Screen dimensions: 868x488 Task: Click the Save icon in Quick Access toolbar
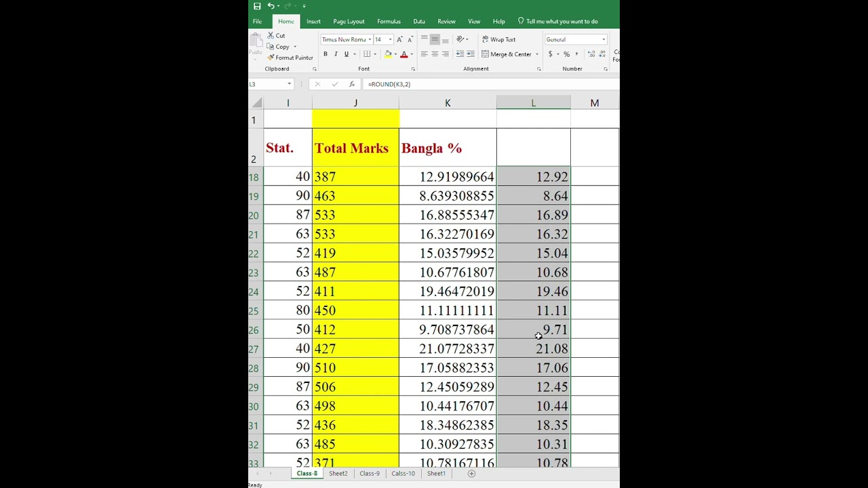[x=257, y=6]
